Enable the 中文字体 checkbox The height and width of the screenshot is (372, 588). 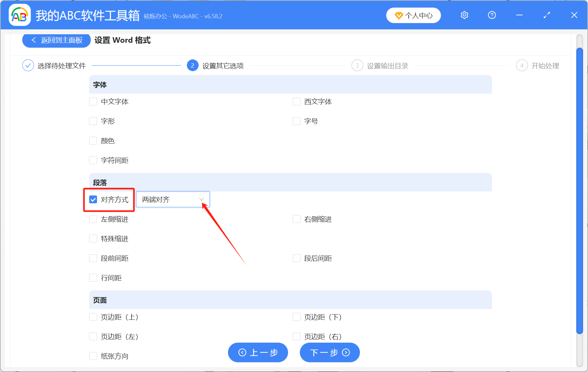click(x=93, y=101)
